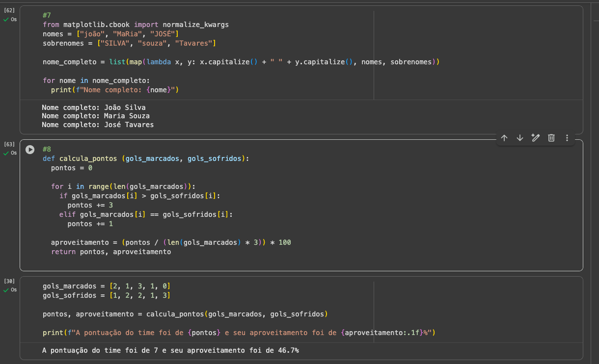Click the 'pontos += 3' line
Viewport: 599px width, 364px height.
pos(90,205)
